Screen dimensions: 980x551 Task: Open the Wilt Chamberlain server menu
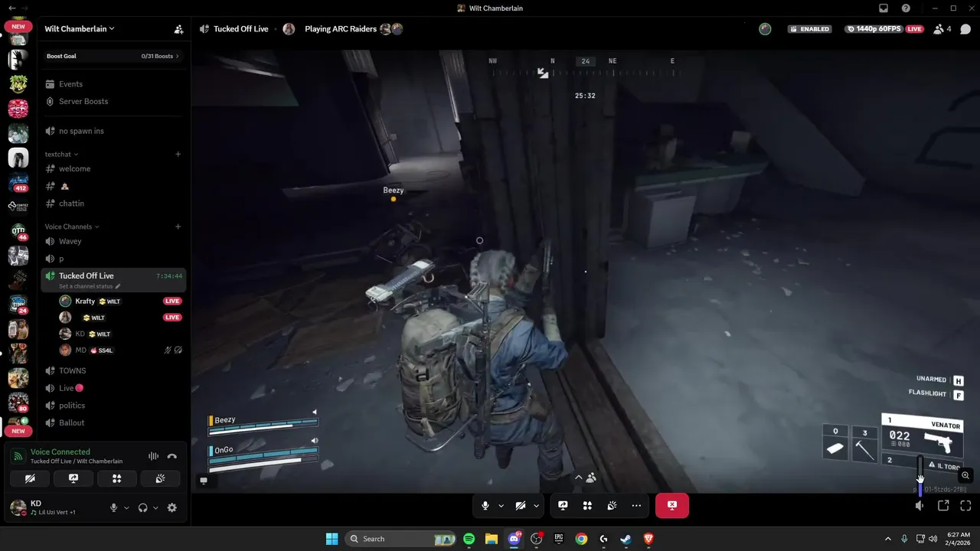80,29
